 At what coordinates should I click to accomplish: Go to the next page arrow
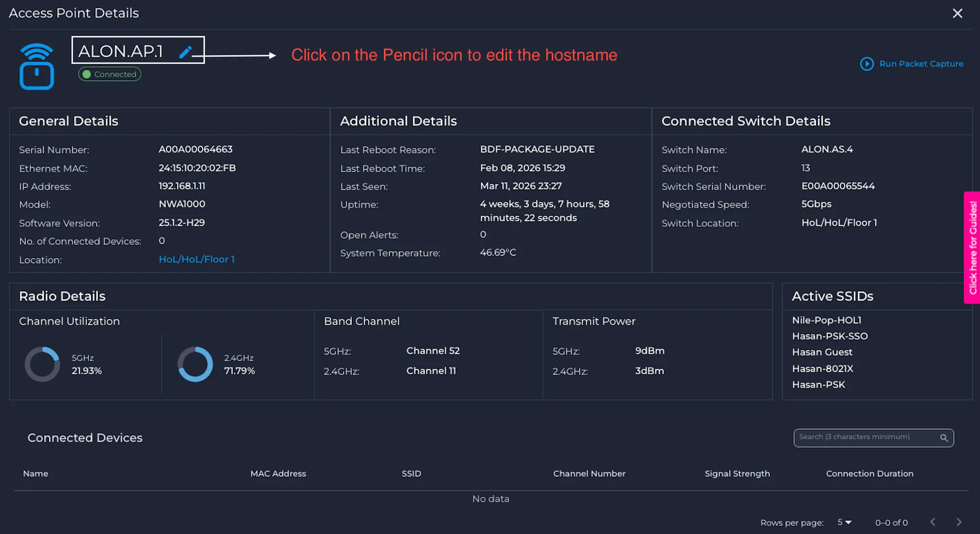[959, 522]
